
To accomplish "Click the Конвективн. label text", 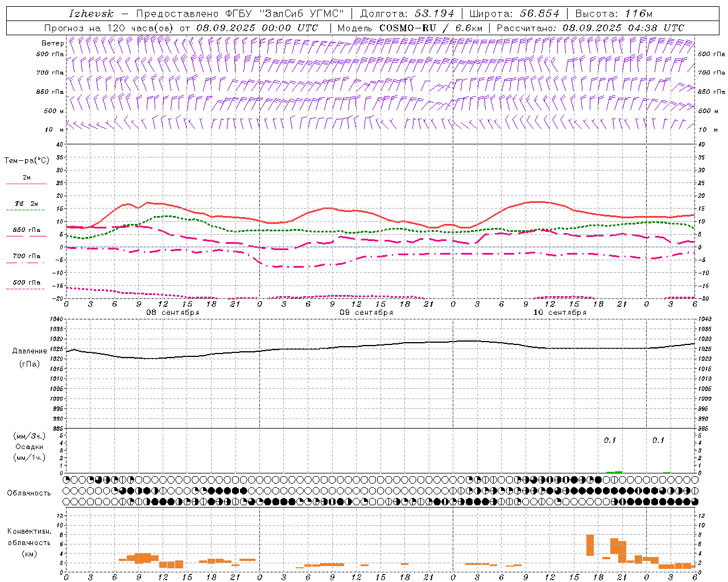I will [x=29, y=531].
